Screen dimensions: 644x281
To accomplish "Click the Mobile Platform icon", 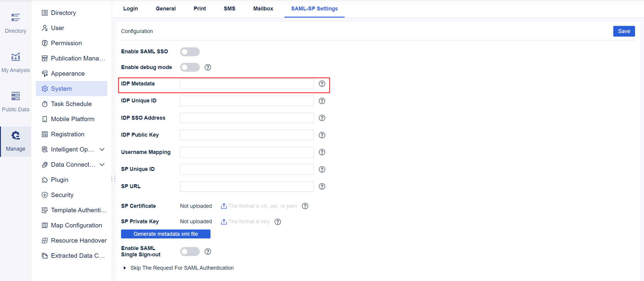I will pyautogui.click(x=45, y=119).
